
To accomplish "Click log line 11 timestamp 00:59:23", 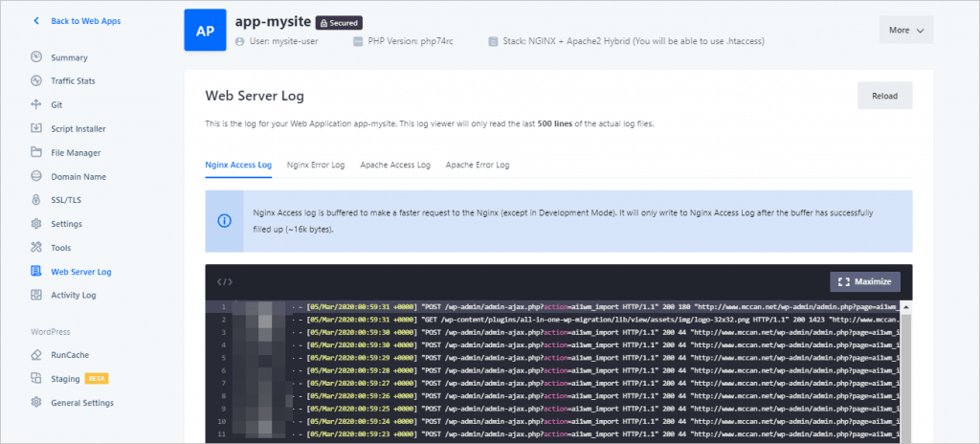I will (362, 433).
